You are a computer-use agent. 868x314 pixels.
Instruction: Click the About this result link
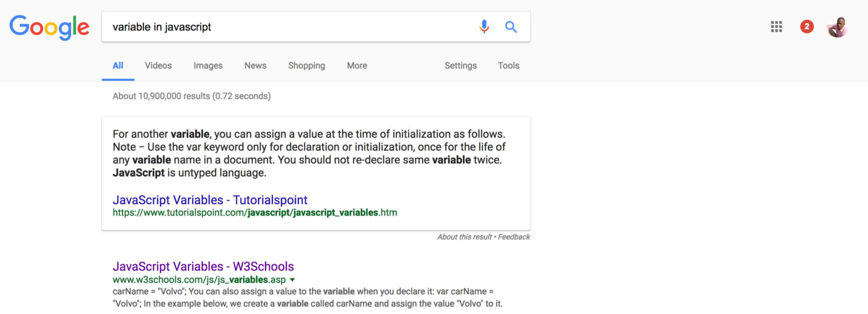click(x=464, y=237)
